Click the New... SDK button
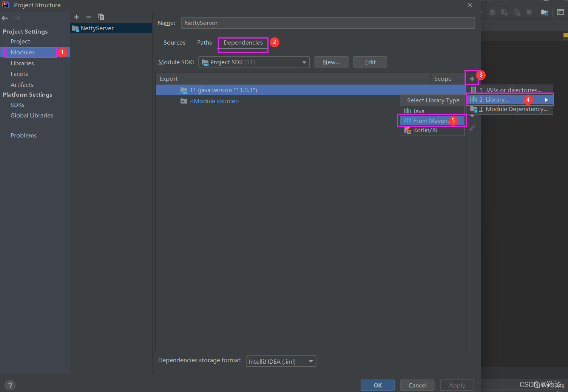This screenshot has height=392, width=568. pos(331,62)
